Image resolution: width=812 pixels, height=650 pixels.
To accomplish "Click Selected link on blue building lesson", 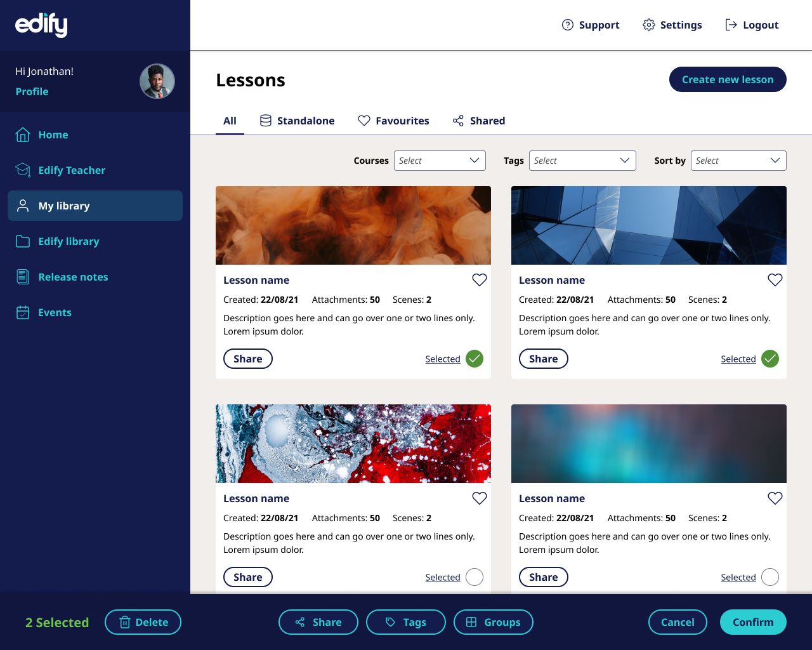I will 738,359.
